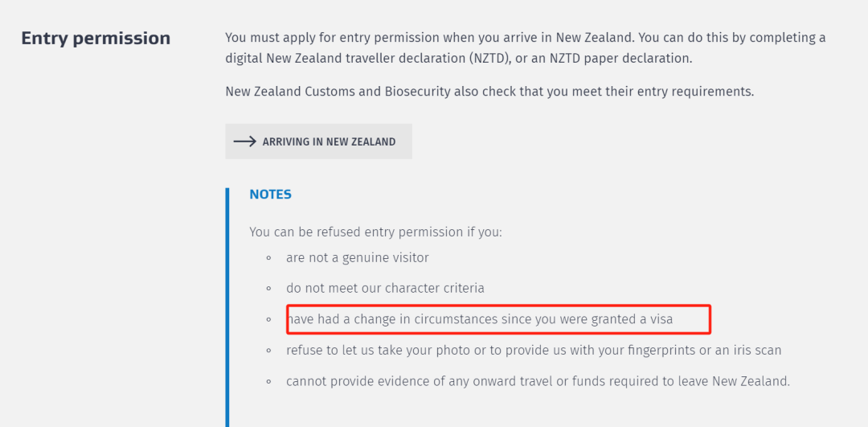
Task: Click the blue vertical bar of the notes block
Action: 227,307
